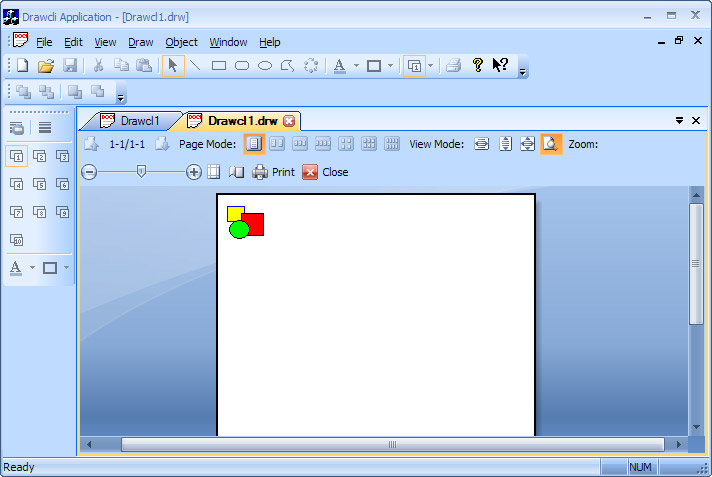The image size is (712, 477).
Task: Click the Copy icon in toolbar
Action: (x=121, y=65)
